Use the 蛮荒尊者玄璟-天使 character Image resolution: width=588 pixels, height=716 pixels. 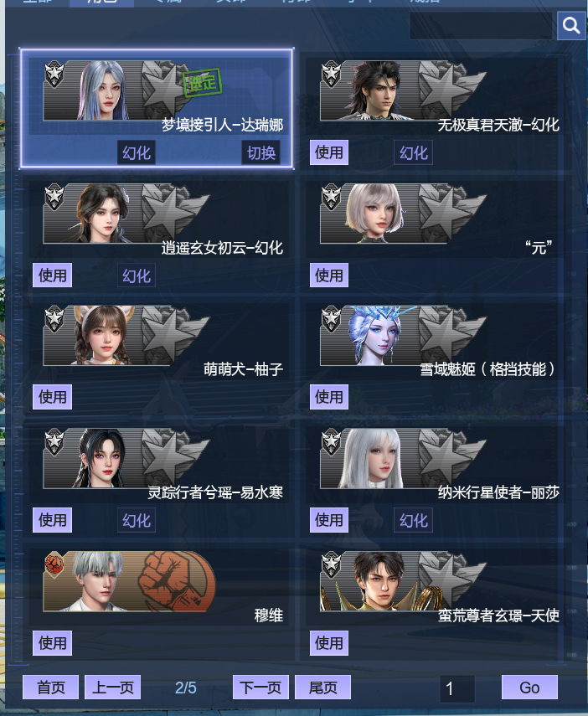coord(329,643)
